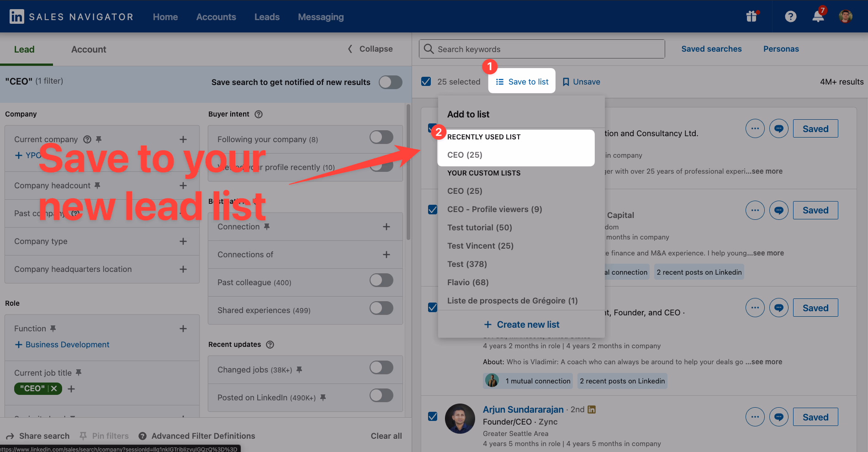The width and height of the screenshot is (868, 452).
Task: Open the notifications bell
Action: [818, 16]
